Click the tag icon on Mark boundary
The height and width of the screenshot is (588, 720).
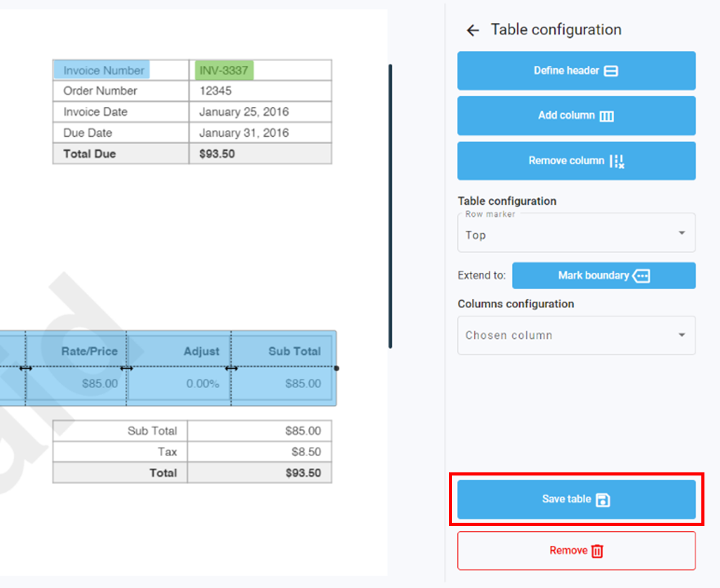pyautogui.click(x=641, y=275)
